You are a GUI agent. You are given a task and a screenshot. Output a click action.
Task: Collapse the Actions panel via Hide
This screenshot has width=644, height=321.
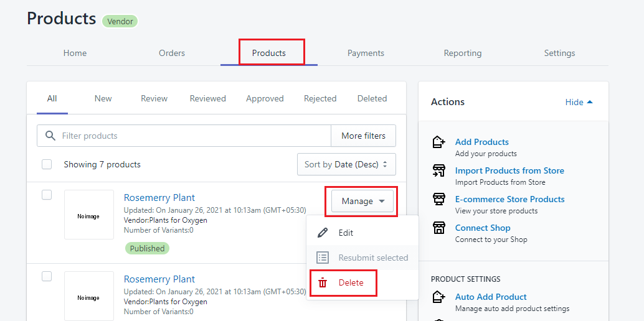point(579,102)
